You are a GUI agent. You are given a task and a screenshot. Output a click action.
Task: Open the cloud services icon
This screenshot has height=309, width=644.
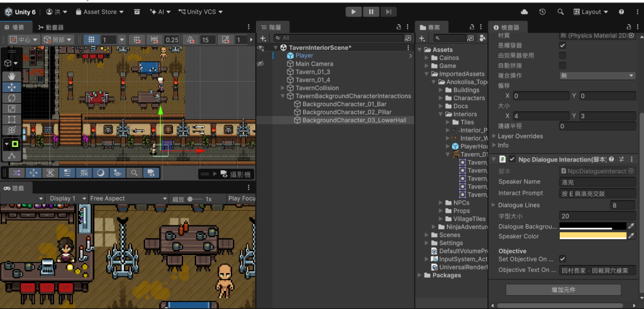(525, 12)
